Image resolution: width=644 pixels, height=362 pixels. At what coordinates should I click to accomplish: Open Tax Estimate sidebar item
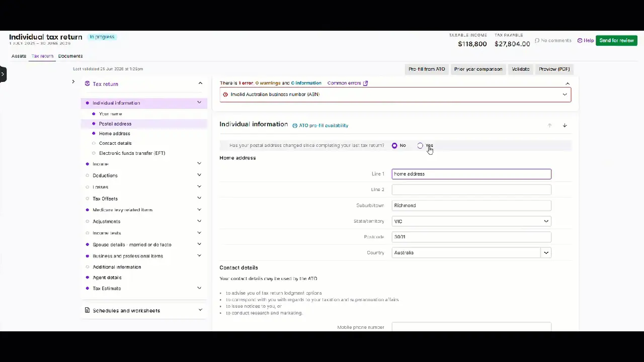pos(107,289)
